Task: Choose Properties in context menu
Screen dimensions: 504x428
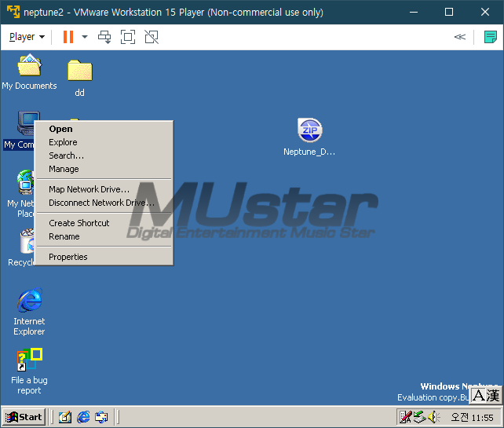Action: click(104, 257)
